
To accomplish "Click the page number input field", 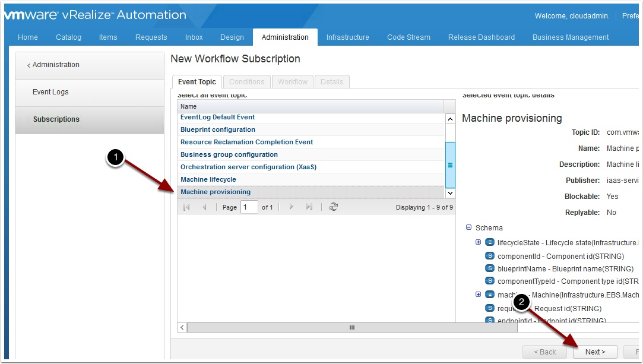I will [x=249, y=207].
